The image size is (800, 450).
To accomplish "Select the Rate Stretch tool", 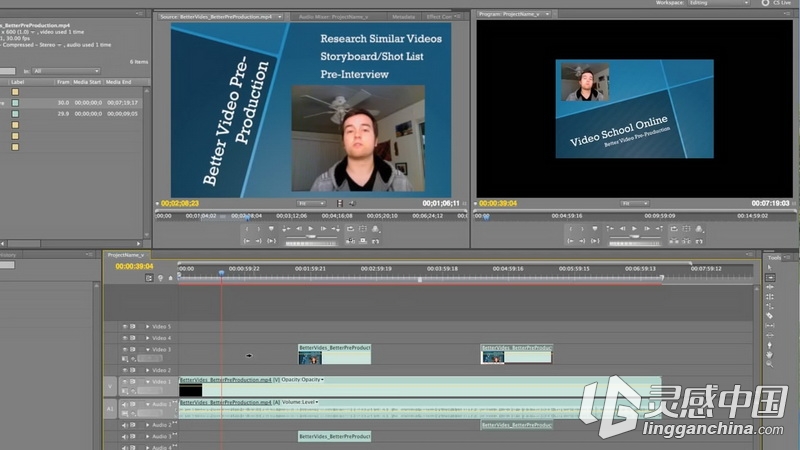I will tap(770, 306).
